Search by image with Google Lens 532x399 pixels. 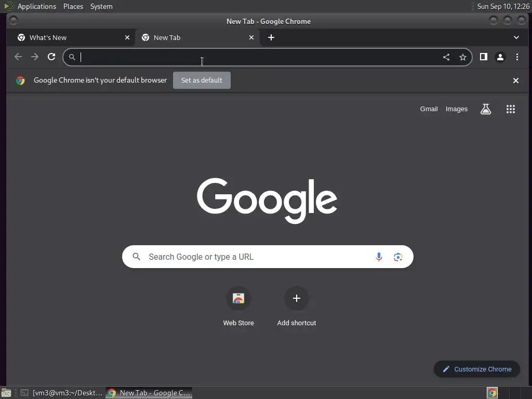[x=398, y=257]
